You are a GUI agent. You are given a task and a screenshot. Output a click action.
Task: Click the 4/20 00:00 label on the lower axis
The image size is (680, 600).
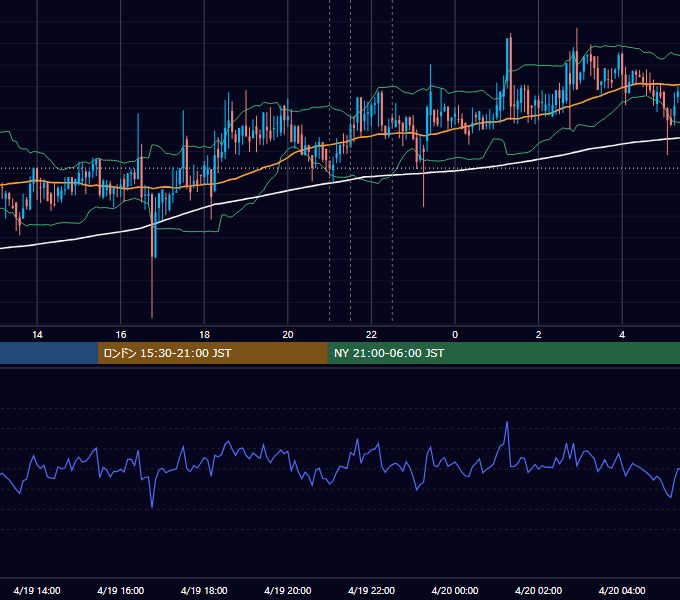click(455, 590)
